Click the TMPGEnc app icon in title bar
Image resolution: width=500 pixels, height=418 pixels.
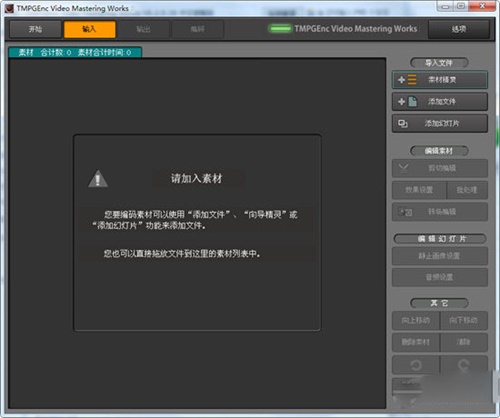9,8
